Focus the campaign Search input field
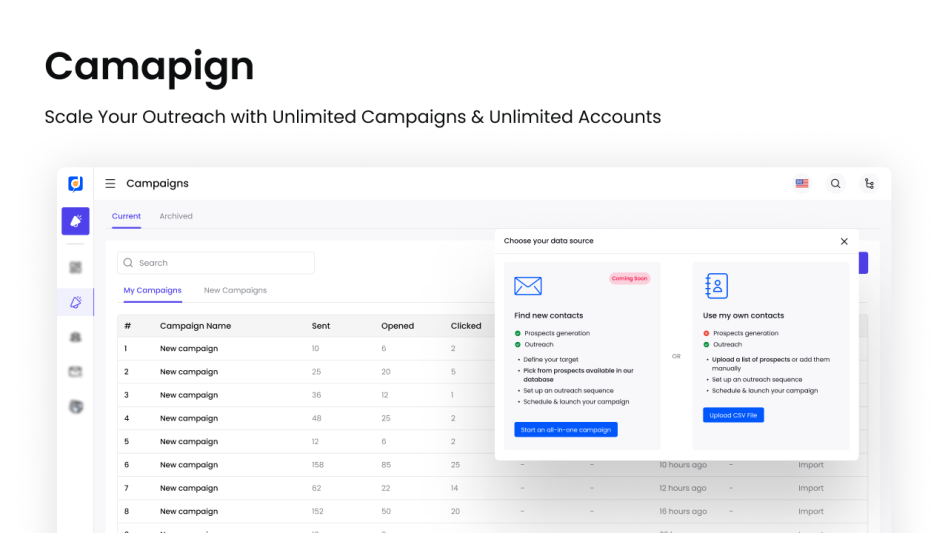Image resolution: width=948 pixels, height=533 pixels. [x=216, y=263]
